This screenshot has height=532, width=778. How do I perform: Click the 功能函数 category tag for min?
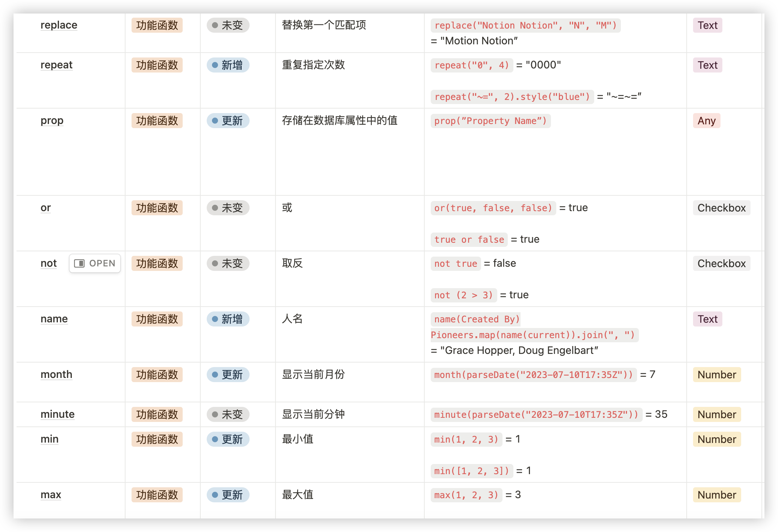tap(157, 439)
